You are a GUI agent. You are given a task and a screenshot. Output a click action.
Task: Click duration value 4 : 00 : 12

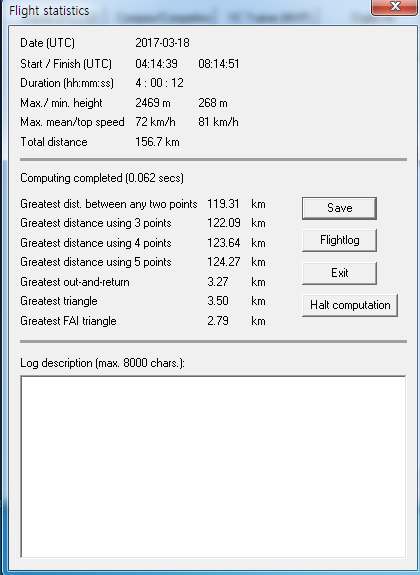pos(159,83)
